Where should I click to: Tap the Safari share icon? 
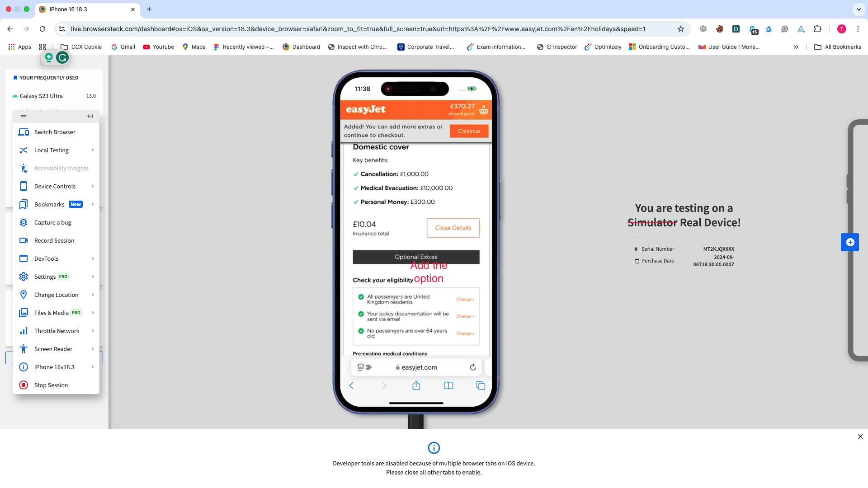click(x=416, y=385)
